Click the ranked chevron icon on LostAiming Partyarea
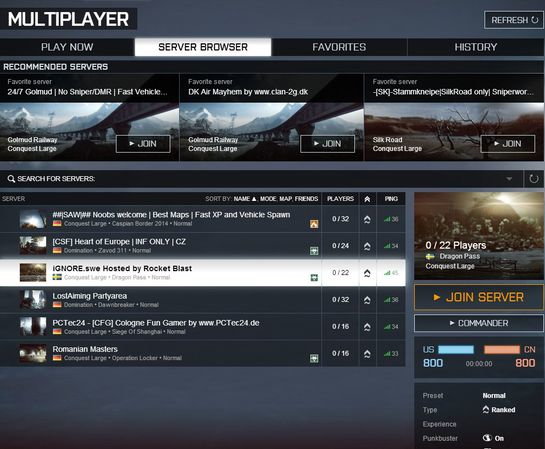 [x=367, y=300]
